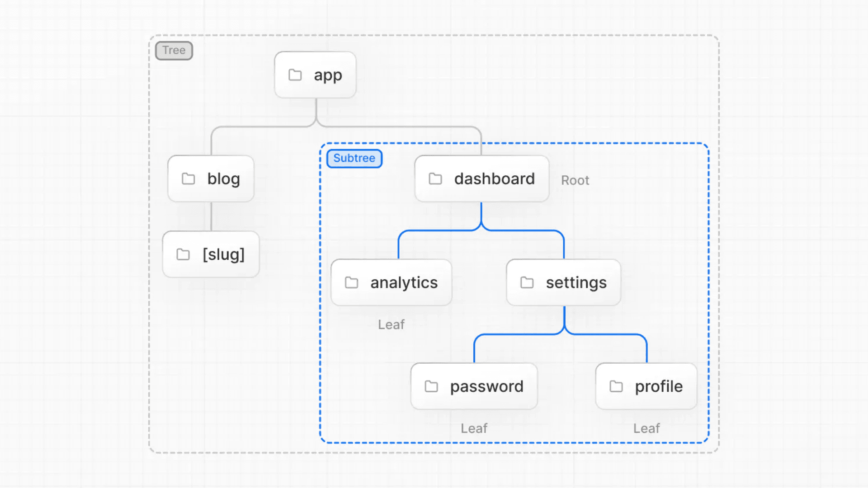Viewport: 868px width, 488px height.
Task: Click the analytics Leaf label
Action: [x=391, y=325]
